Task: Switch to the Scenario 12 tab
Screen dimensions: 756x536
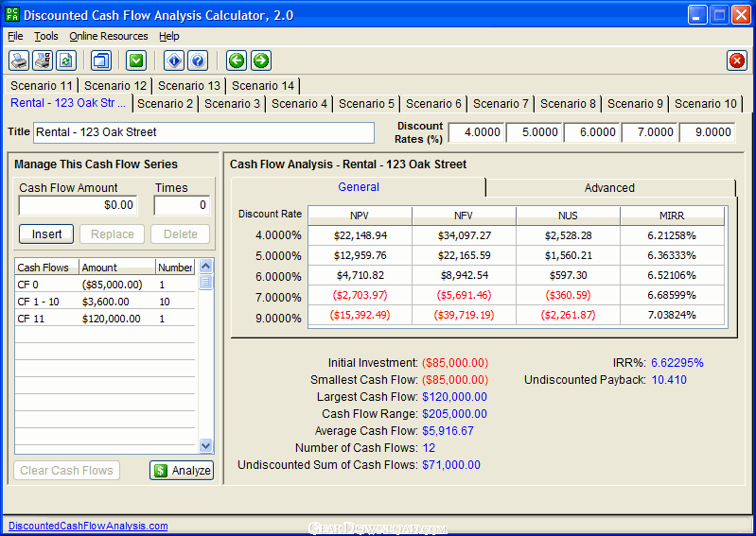Action: (x=115, y=86)
